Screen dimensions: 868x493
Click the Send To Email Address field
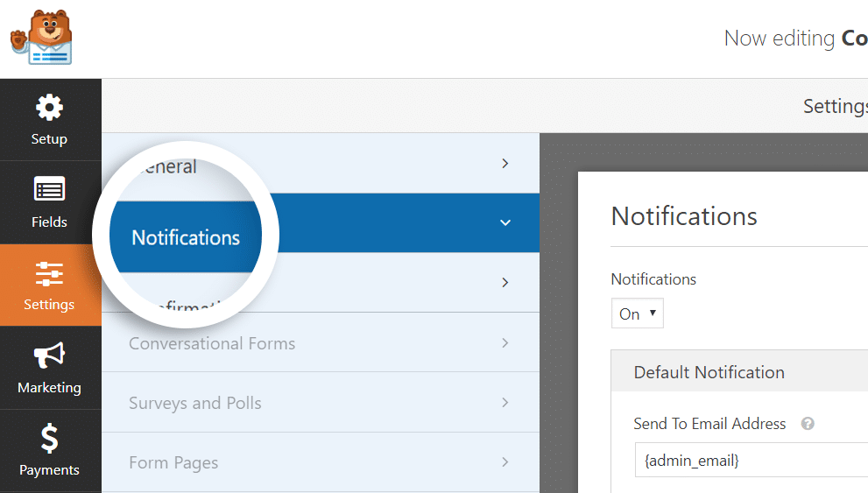[752, 460]
